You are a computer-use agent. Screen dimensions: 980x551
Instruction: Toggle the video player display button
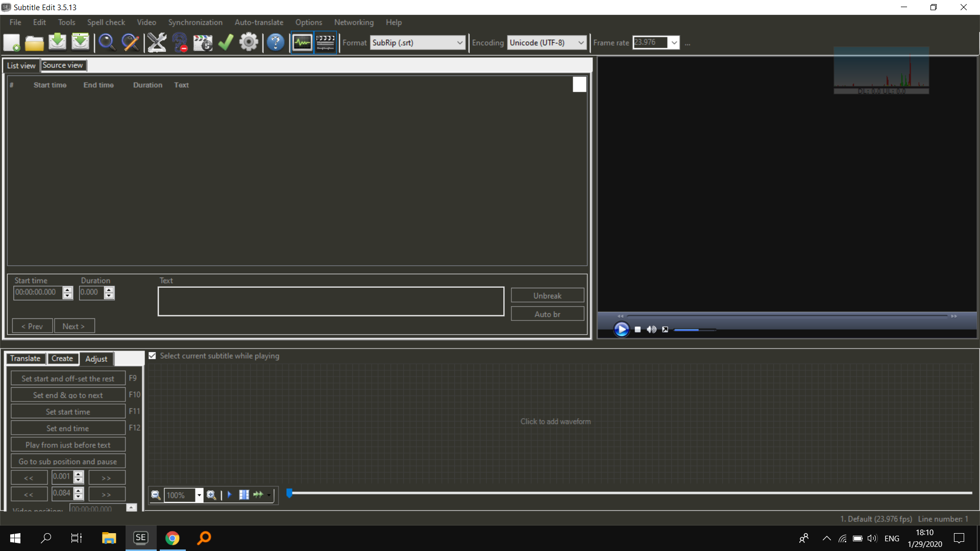tap(325, 42)
